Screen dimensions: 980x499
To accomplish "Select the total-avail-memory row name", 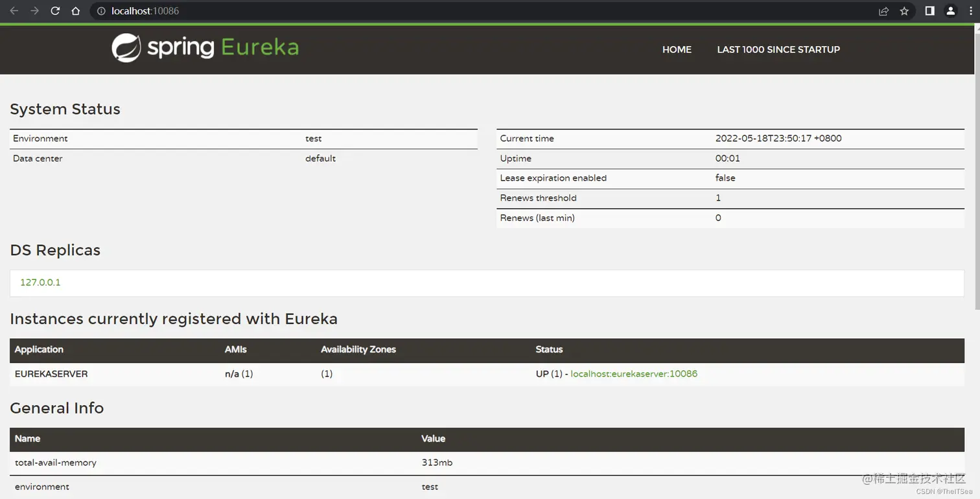I will tap(56, 463).
